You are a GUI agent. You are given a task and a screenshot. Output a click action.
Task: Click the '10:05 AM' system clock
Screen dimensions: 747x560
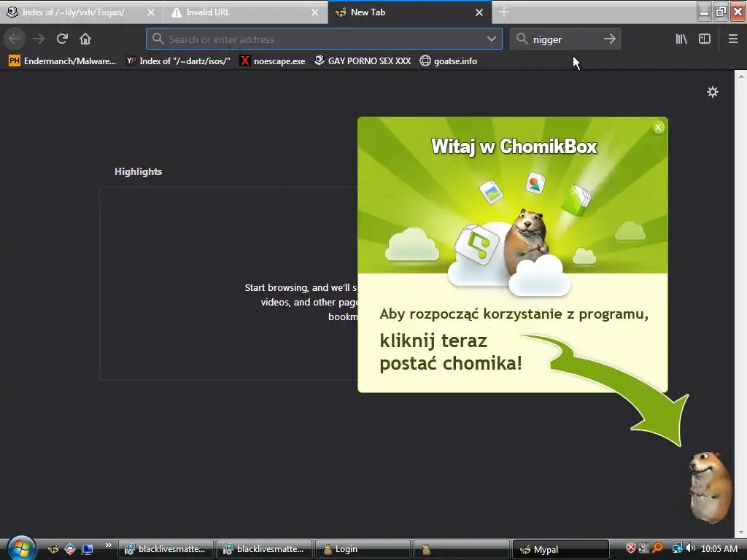coord(719,548)
